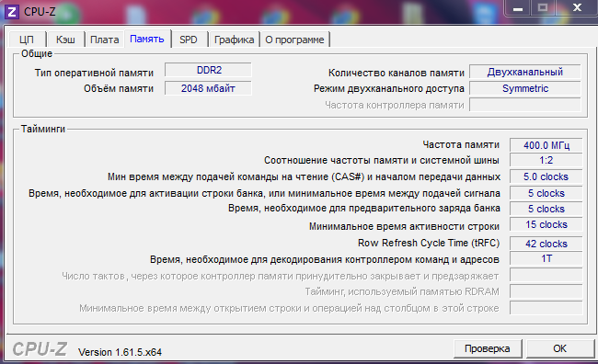Image resolution: width=598 pixels, height=364 pixels.
Task: Click the Проверка button
Action: coord(487,348)
